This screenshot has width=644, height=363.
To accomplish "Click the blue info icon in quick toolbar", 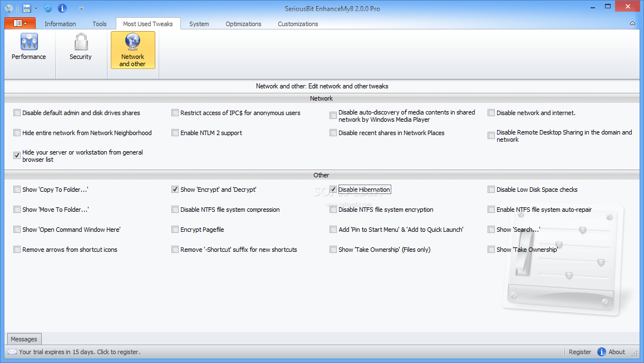I will [x=62, y=8].
